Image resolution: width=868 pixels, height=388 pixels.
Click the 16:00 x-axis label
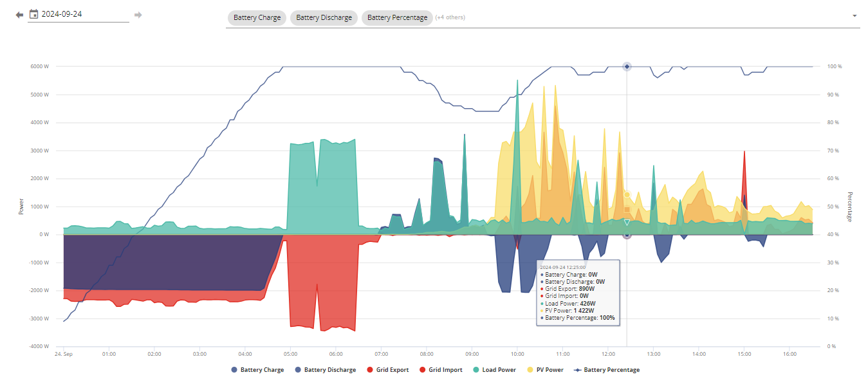(x=790, y=354)
